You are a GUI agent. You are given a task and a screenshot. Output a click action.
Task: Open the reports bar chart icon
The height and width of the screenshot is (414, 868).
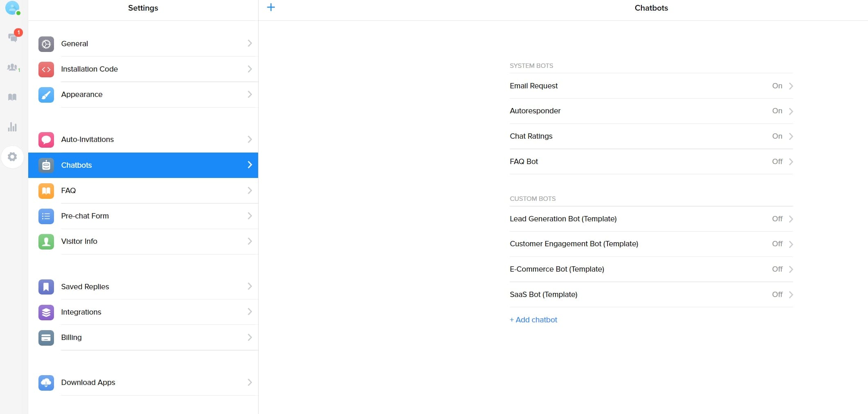(12, 127)
